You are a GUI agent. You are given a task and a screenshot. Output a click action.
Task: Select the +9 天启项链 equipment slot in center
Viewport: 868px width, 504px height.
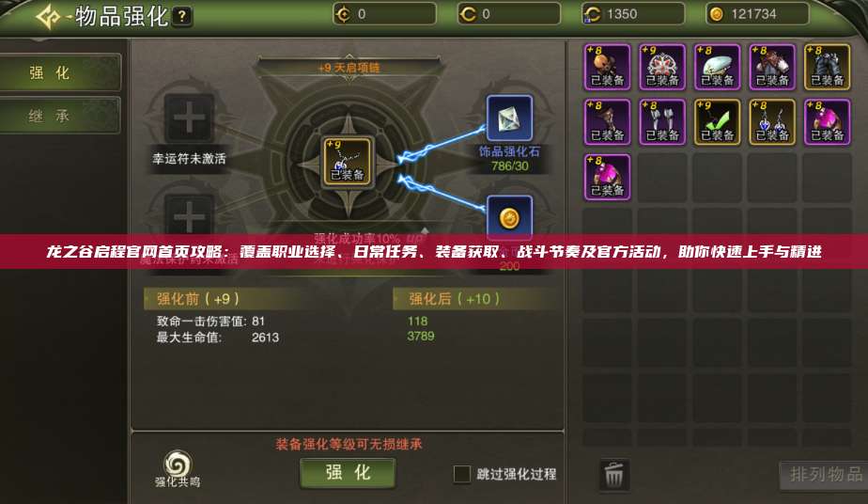click(x=348, y=161)
